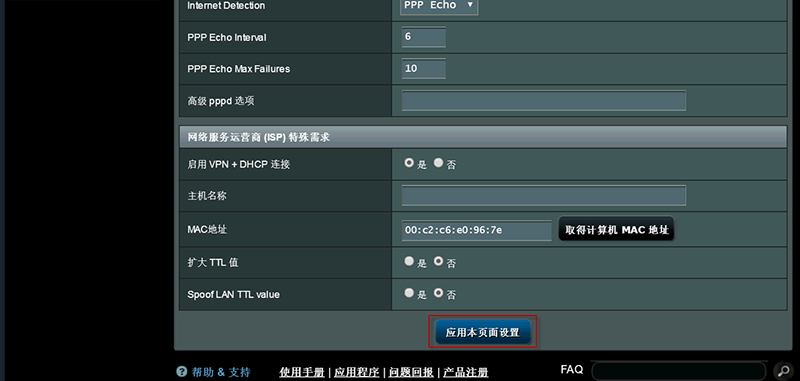Open the Internet Detection PPP Echo dropdown
The width and height of the screenshot is (800, 381).
pyautogui.click(x=439, y=6)
